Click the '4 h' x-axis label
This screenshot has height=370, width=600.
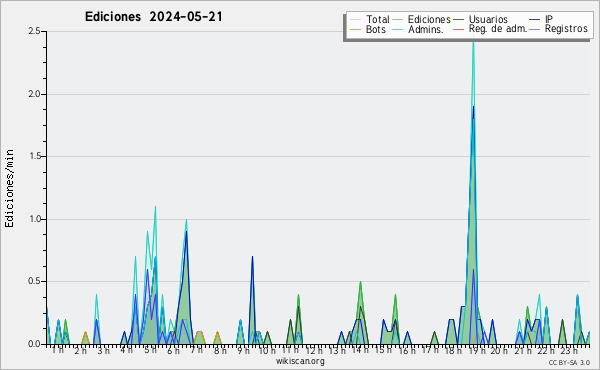pos(126,350)
